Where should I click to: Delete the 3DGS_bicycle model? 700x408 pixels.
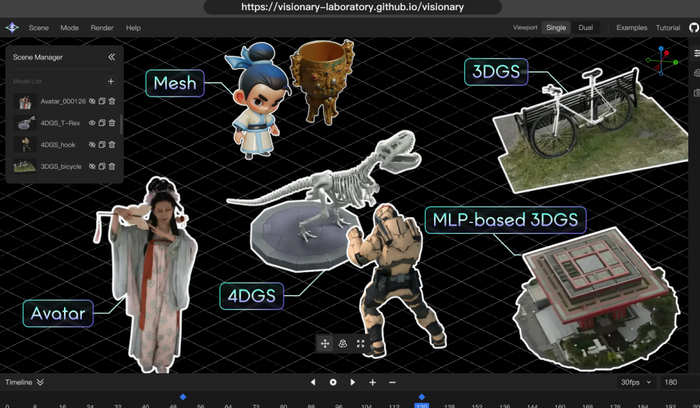[112, 166]
